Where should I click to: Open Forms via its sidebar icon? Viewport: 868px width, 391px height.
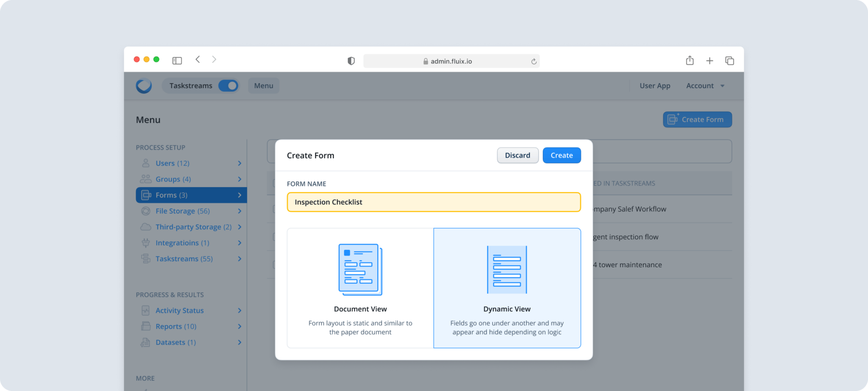[x=145, y=195]
